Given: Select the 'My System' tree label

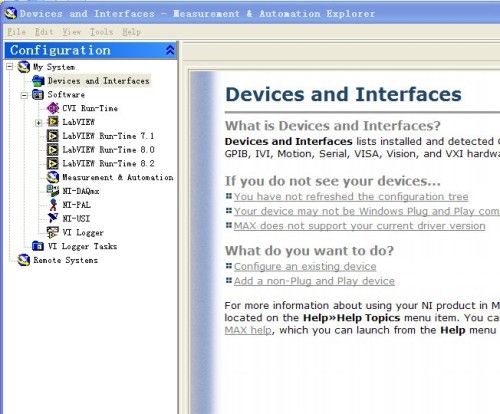Looking at the screenshot, I should pos(54,67).
